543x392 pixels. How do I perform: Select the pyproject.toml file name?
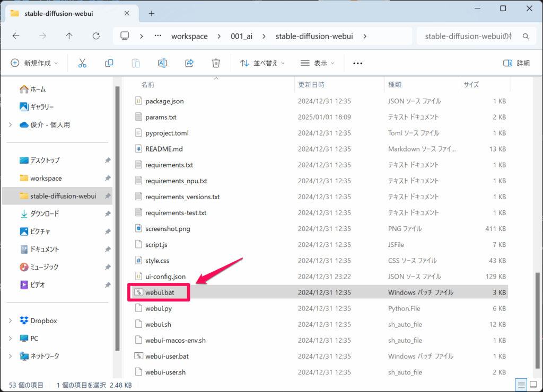[x=167, y=133]
